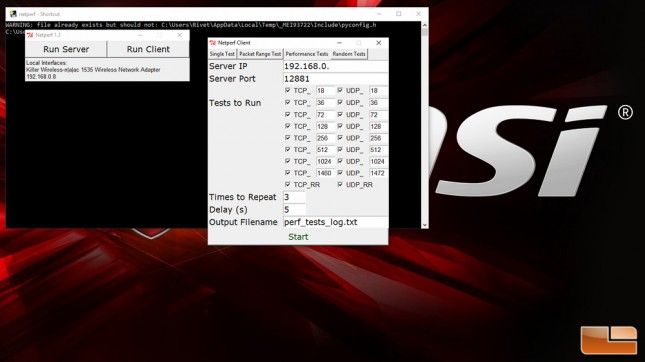The width and height of the screenshot is (645, 362).
Task: Minimize the Netperf Client window
Action: pyautogui.click(x=339, y=43)
